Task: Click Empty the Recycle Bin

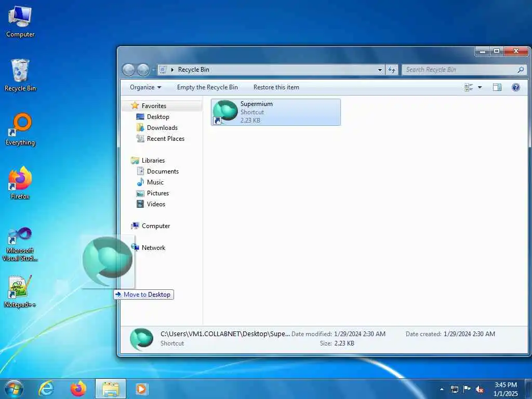Action: tap(207, 87)
